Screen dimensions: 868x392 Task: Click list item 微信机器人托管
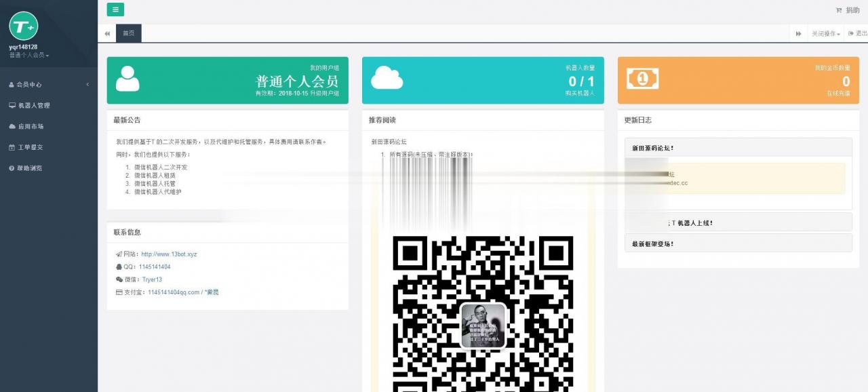pyautogui.click(x=155, y=184)
